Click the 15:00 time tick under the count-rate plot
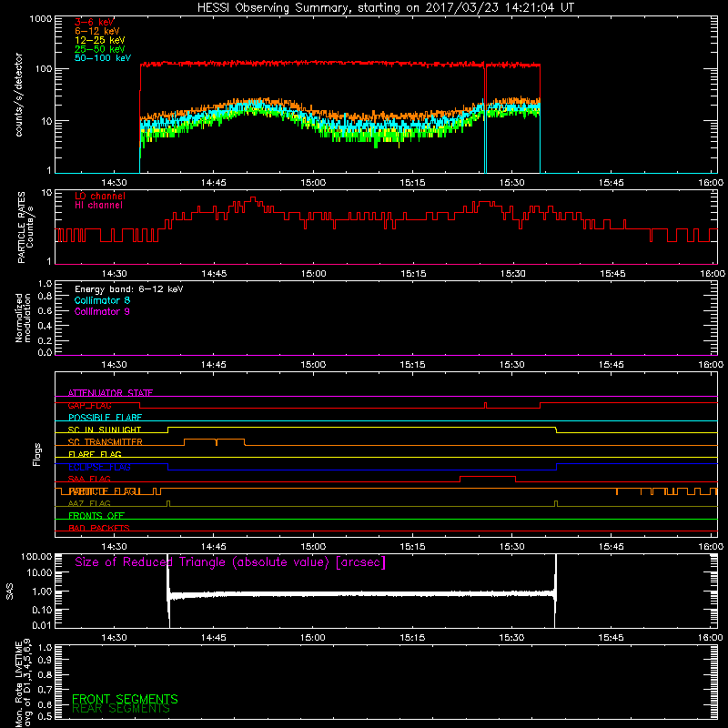 313,183
